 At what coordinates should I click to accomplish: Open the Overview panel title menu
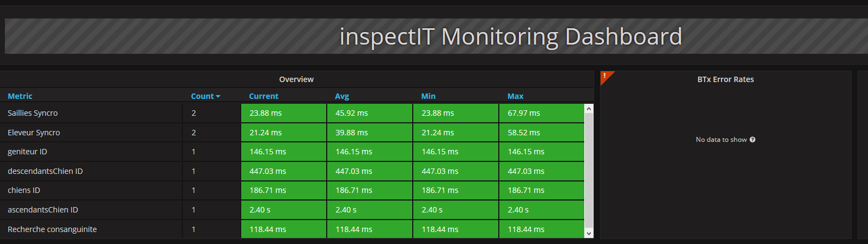pos(296,79)
